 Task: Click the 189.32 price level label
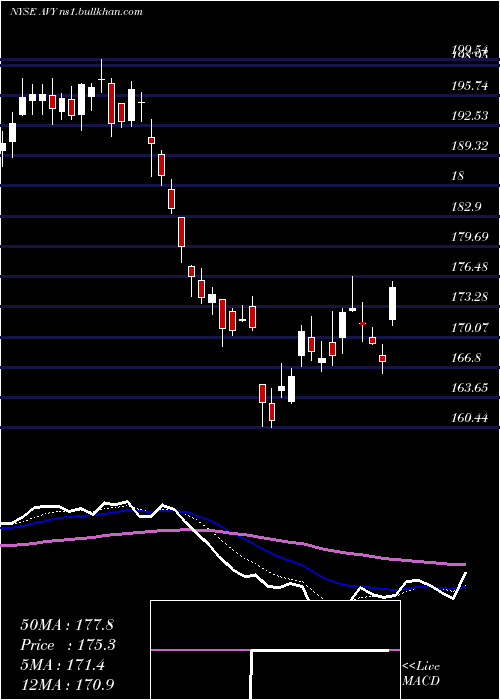click(x=469, y=146)
